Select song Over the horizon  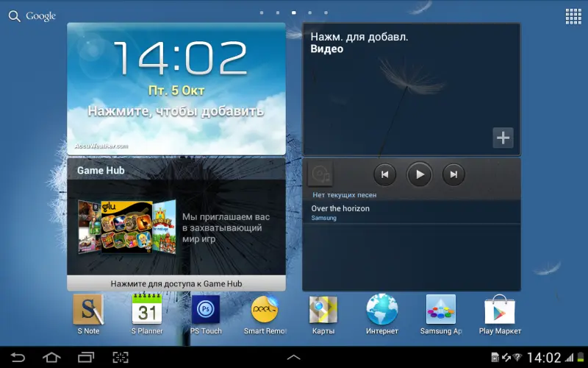coord(412,212)
